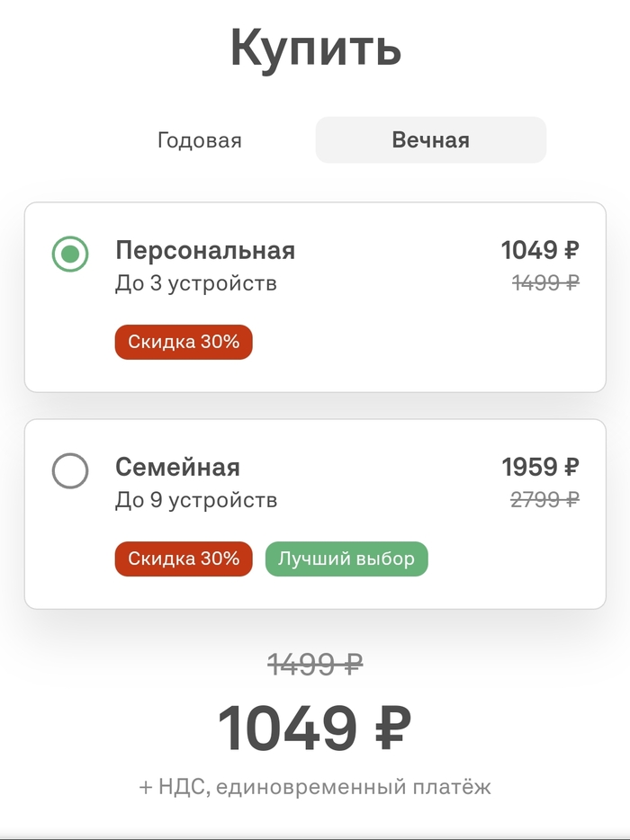Click the Персональная plan title

click(204, 249)
